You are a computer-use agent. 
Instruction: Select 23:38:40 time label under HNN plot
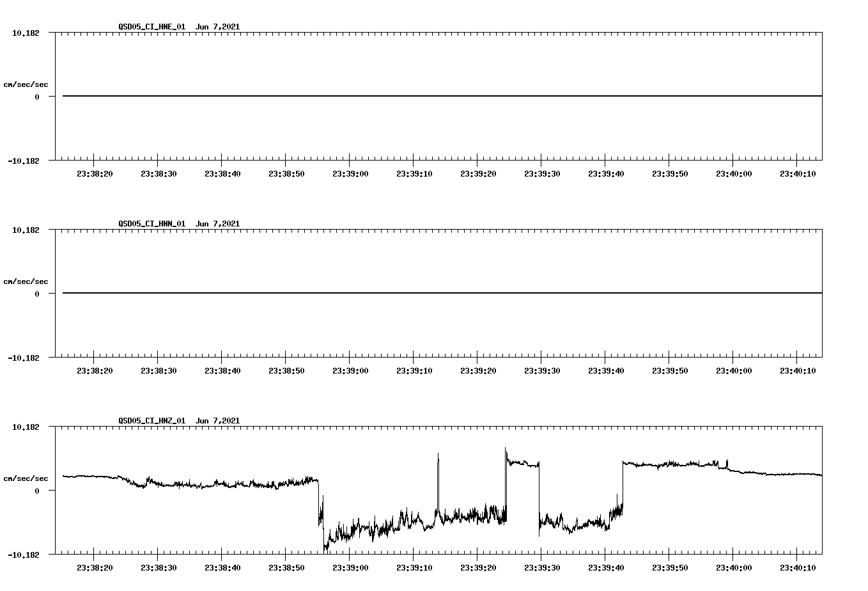222,371
